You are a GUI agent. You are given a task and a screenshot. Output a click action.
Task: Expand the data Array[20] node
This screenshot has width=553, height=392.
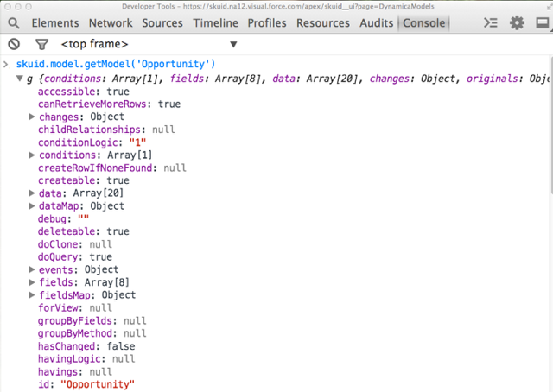tap(32, 193)
